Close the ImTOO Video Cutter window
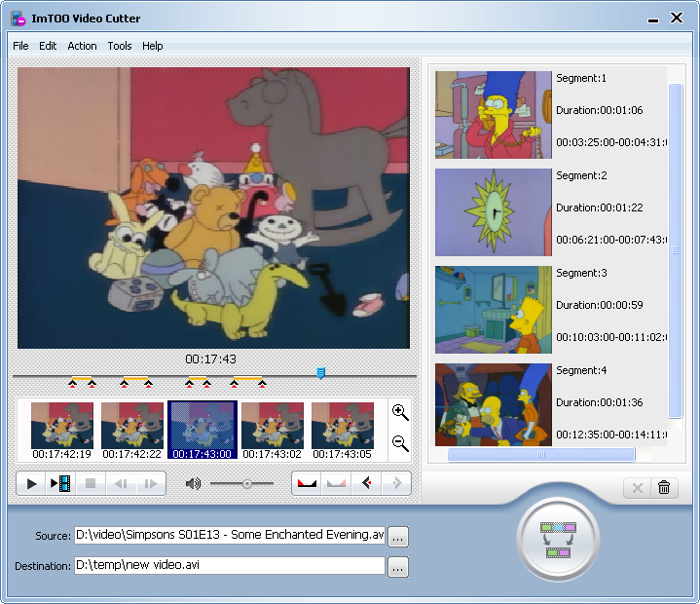700x604 pixels. click(677, 18)
